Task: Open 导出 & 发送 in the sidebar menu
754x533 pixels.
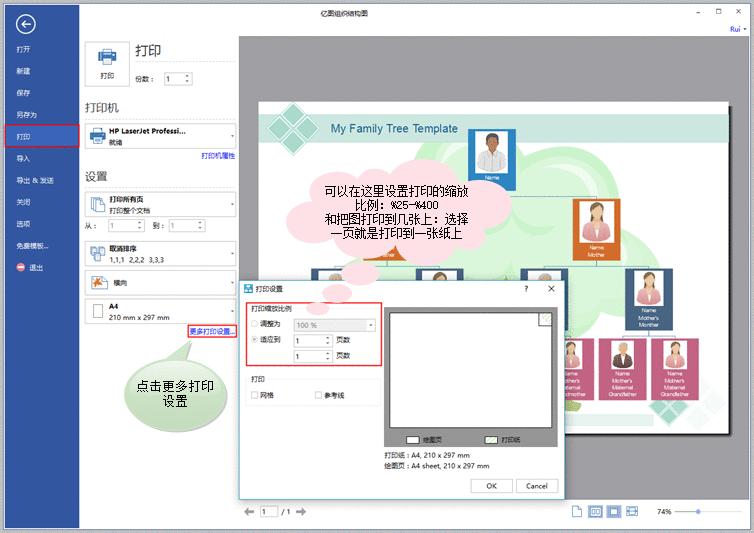Action: pos(34,180)
